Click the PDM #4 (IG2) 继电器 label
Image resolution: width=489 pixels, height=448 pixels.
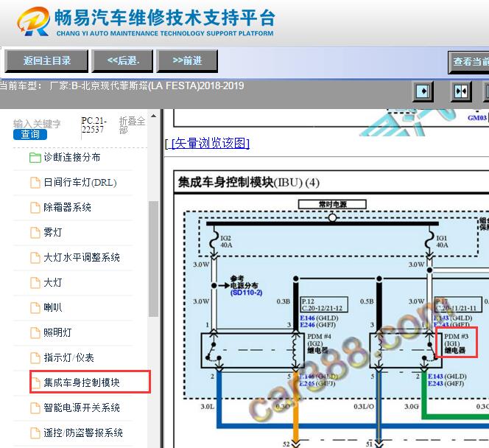[x=320, y=343]
